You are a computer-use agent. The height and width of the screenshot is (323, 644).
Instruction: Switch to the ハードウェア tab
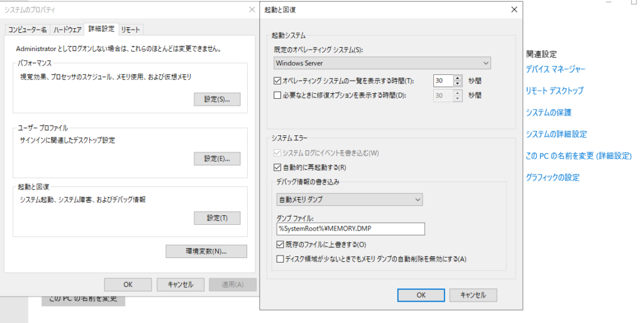pos(67,30)
